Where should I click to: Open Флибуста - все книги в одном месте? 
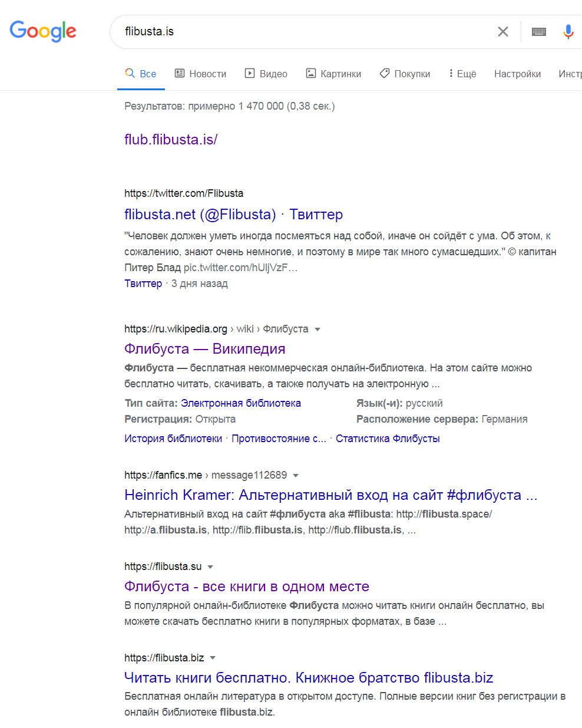(x=247, y=587)
